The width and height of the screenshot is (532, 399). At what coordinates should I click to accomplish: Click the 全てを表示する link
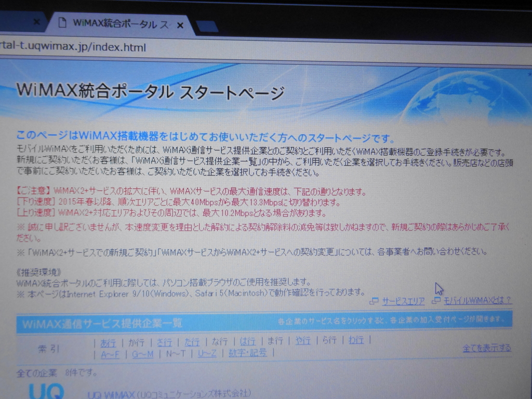pyautogui.click(x=487, y=348)
